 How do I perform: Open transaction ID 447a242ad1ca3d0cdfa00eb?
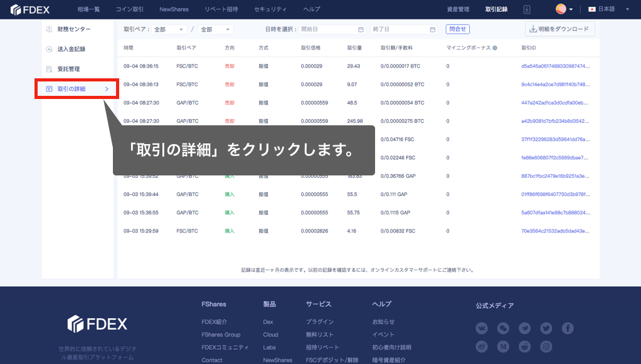554,103
